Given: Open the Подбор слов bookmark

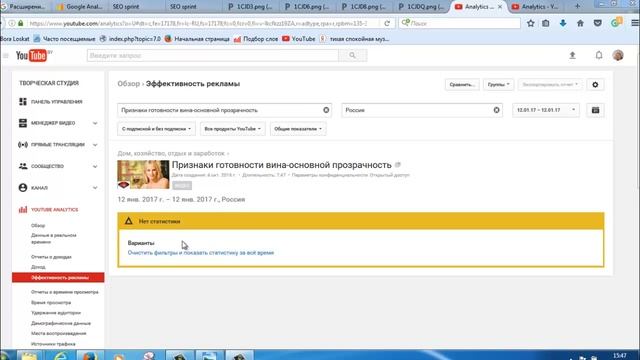Looking at the screenshot, I should [x=256, y=39].
